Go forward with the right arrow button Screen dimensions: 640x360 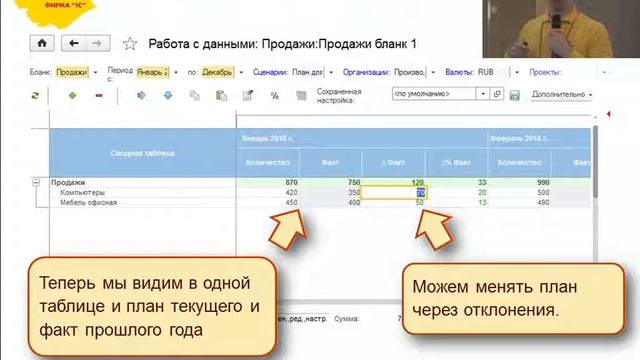[98, 43]
